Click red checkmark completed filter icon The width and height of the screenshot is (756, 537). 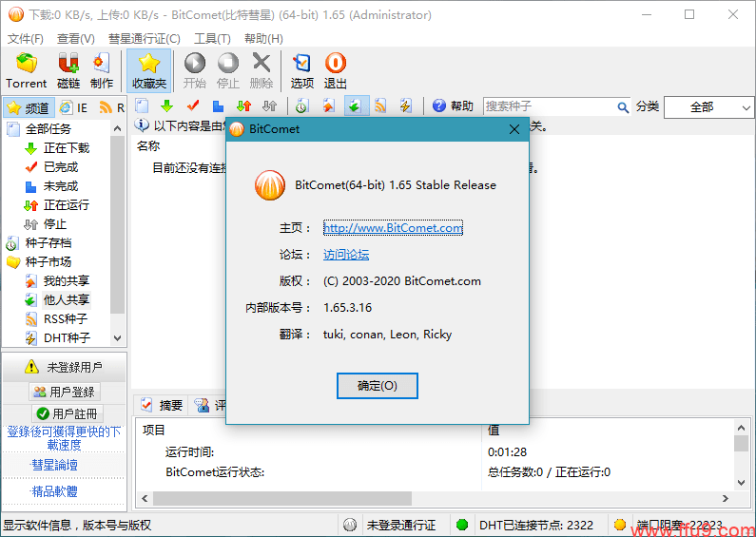[x=193, y=106]
